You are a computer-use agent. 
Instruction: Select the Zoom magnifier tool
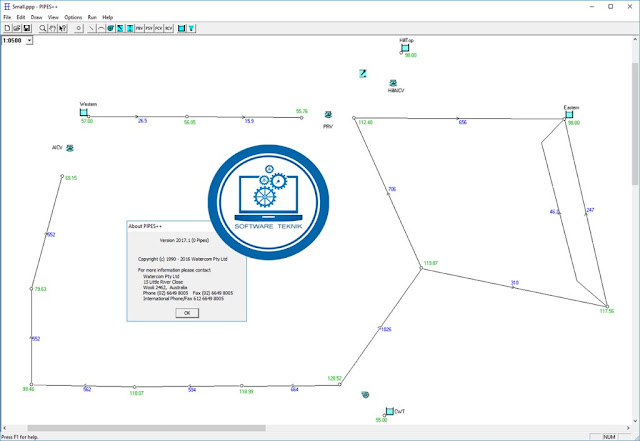(42, 28)
